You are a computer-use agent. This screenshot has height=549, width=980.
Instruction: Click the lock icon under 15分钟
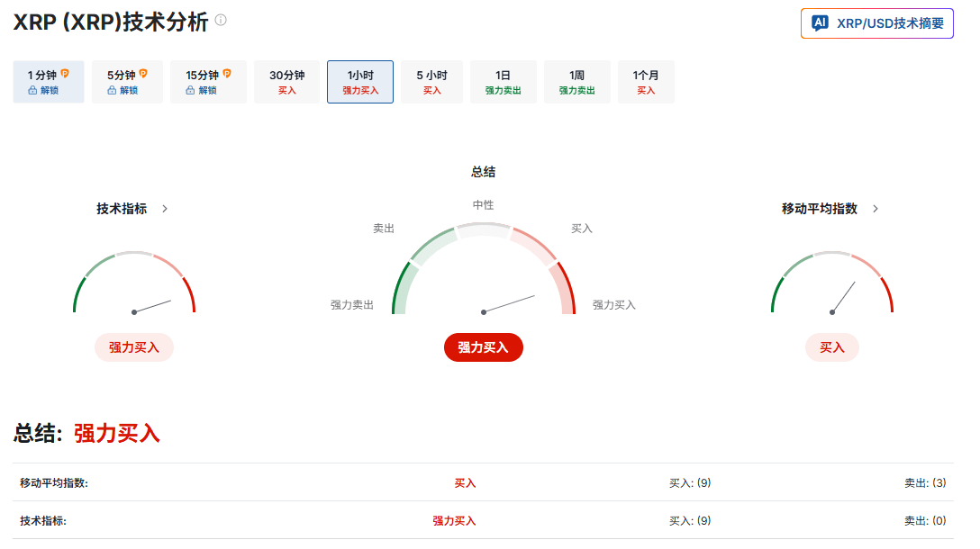(191, 91)
